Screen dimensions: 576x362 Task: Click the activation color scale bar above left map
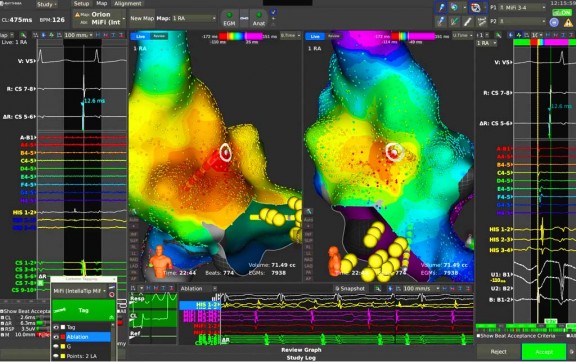point(240,36)
